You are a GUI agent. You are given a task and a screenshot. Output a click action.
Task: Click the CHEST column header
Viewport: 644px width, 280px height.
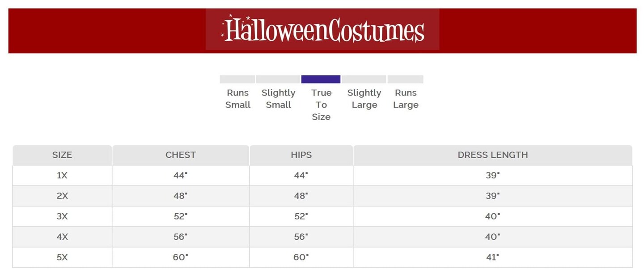pos(181,155)
